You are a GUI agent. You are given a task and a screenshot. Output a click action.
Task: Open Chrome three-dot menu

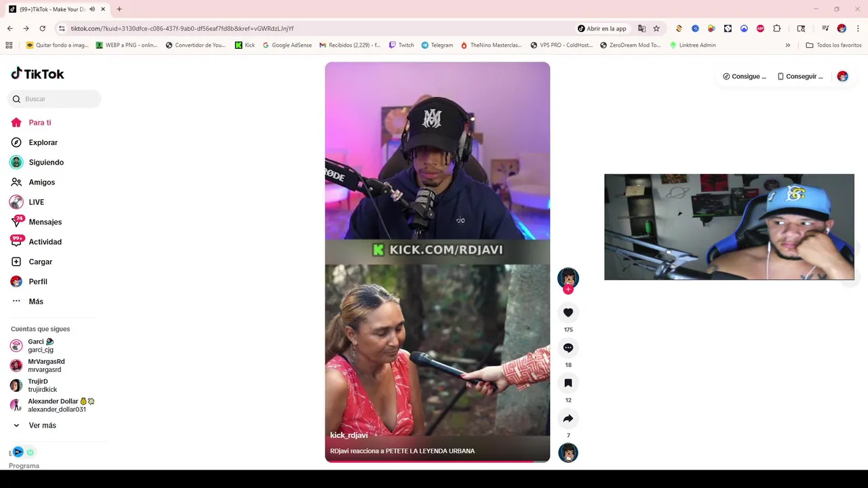pyautogui.click(x=858, y=28)
